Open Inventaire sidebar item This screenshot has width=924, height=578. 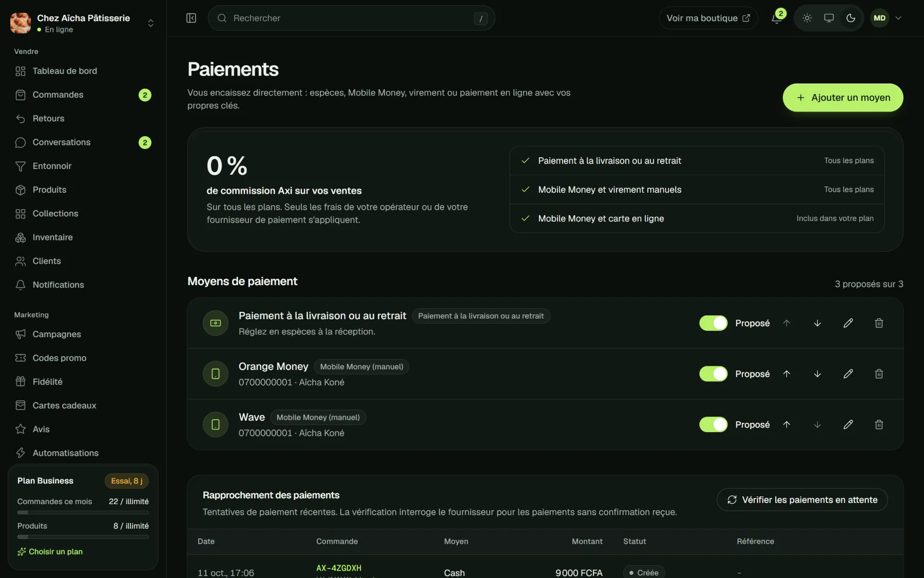click(x=83, y=237)
